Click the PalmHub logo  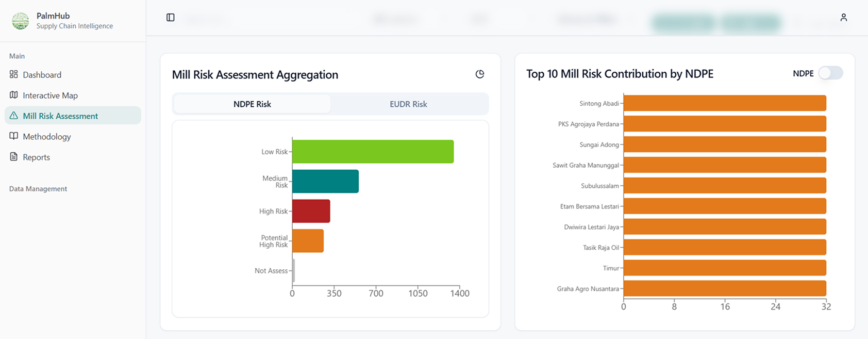(x=21, y=21)
